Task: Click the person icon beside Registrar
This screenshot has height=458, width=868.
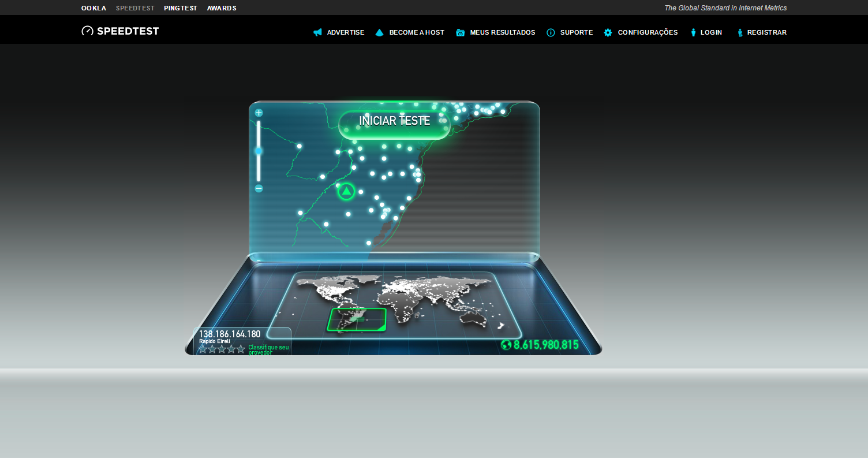Action: 739,32
